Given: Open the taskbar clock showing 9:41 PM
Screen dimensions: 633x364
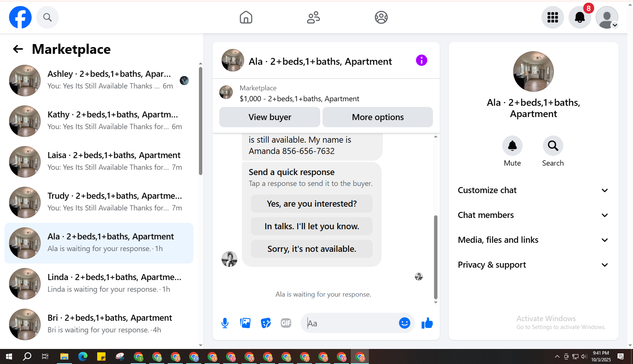Looking at the screenshot, I should [601, 356].
